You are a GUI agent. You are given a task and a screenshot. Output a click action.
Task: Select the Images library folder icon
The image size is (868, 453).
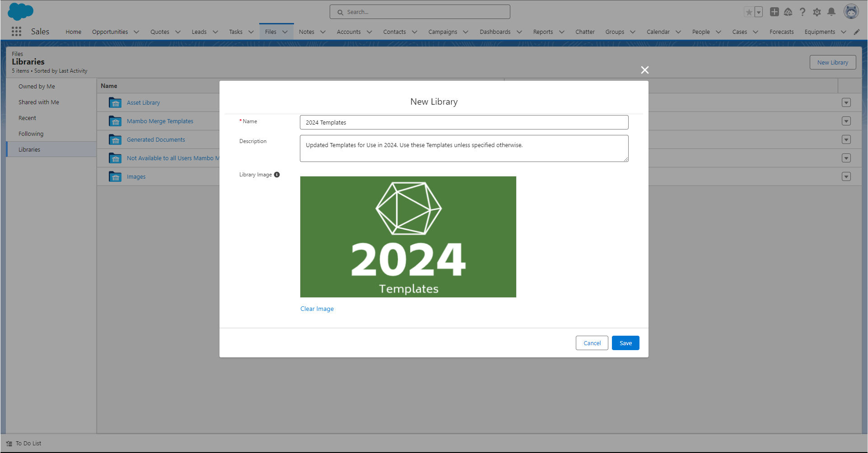(115, 176)
